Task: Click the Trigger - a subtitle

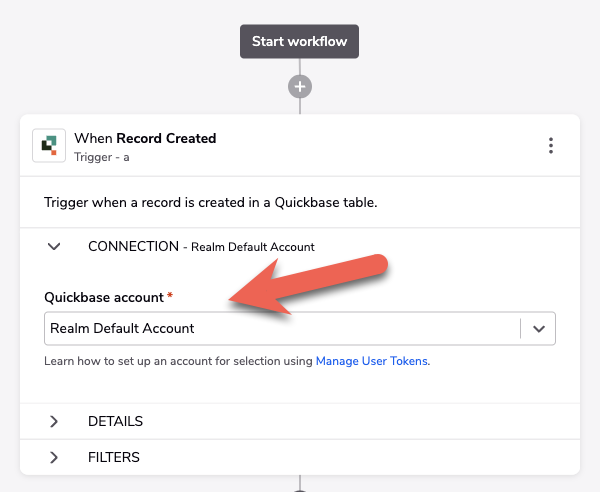Action: [x=101, y=157]
